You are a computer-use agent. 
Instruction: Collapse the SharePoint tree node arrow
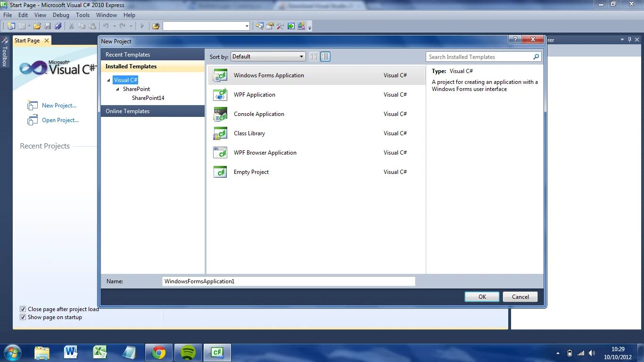118,89
